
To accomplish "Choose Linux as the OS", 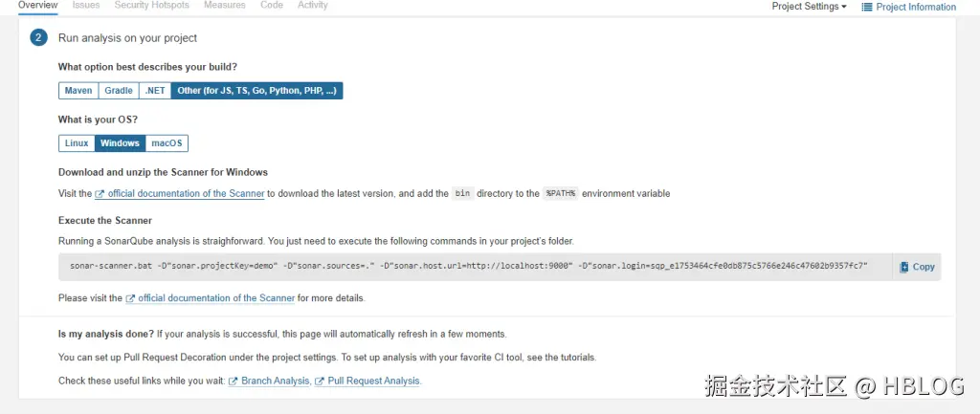I will [77, 143].
